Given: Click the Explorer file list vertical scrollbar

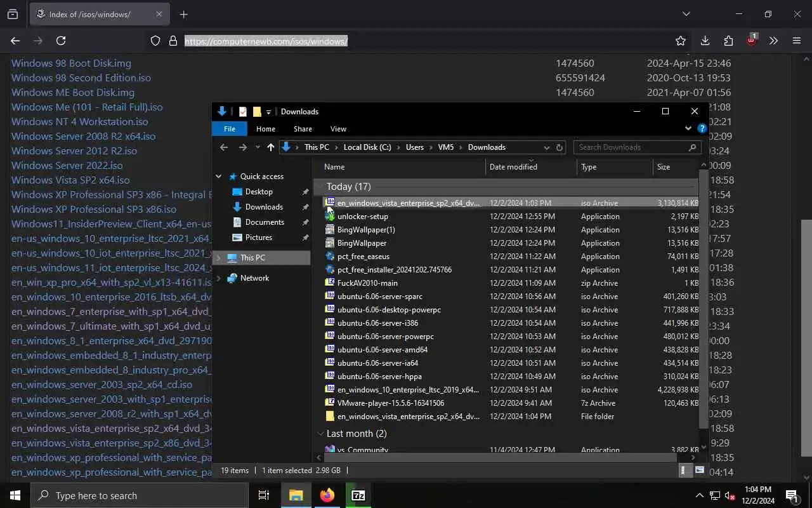Looking at the screenshot, I should pyautogui.click(x=703, y=298).
